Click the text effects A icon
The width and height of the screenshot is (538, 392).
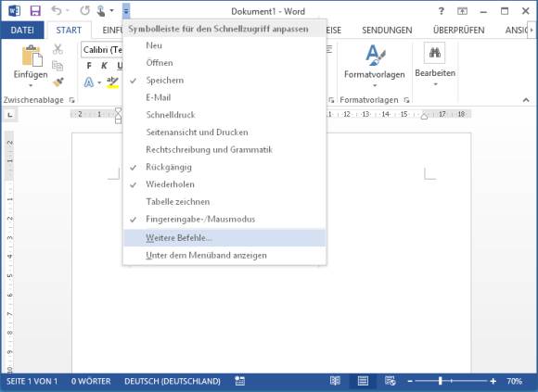point(89,82)
